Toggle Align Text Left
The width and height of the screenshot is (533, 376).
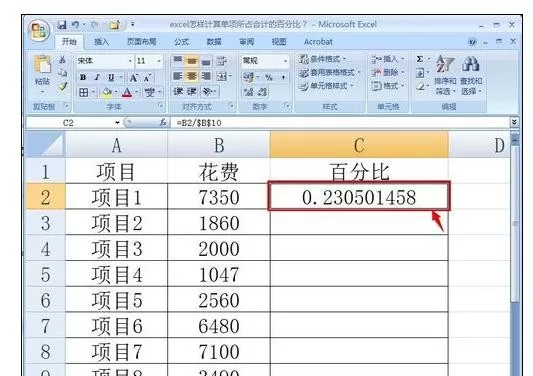tap(178, 76)
